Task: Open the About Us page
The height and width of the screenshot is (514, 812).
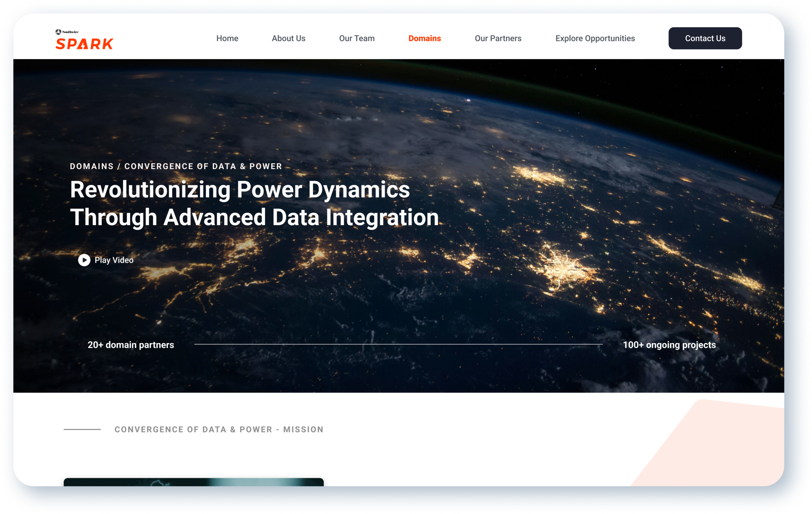Action: (x=288, y=38)
